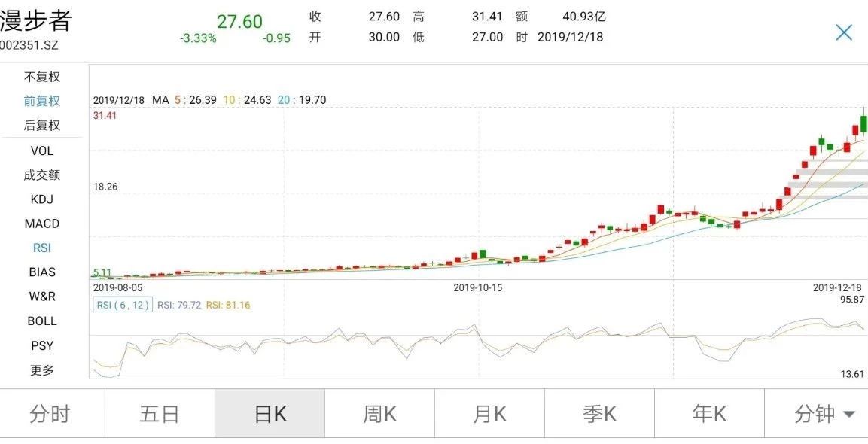
Task: Switch indicator to 成交额
Action: tap(42, 175)
